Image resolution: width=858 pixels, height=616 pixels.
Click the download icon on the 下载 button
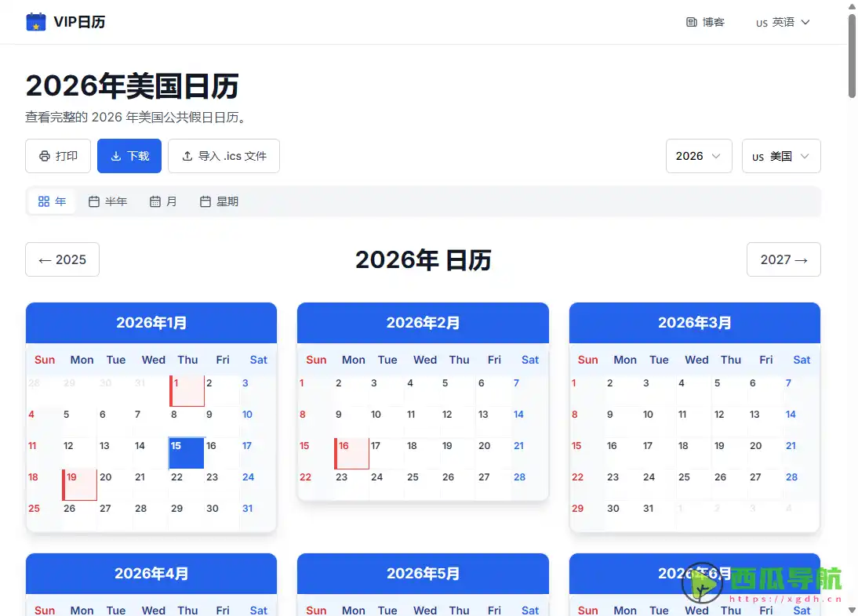pos(118,156)
